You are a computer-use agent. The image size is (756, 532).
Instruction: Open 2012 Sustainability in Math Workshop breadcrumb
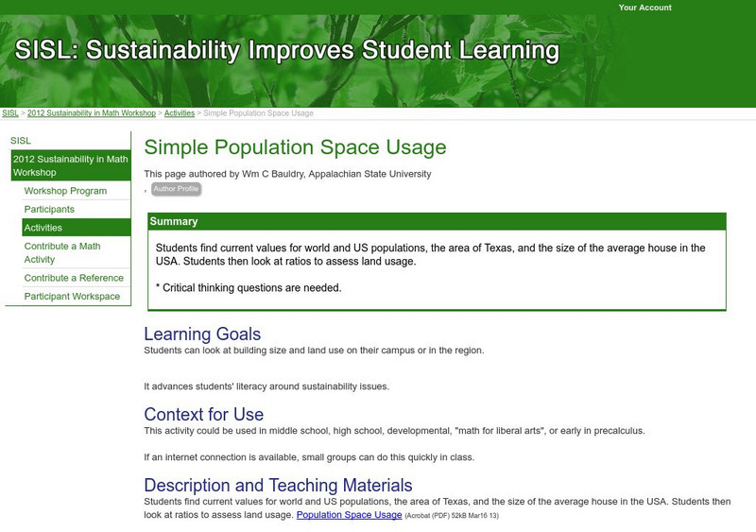pyautogui.click(x=92, y=112)
